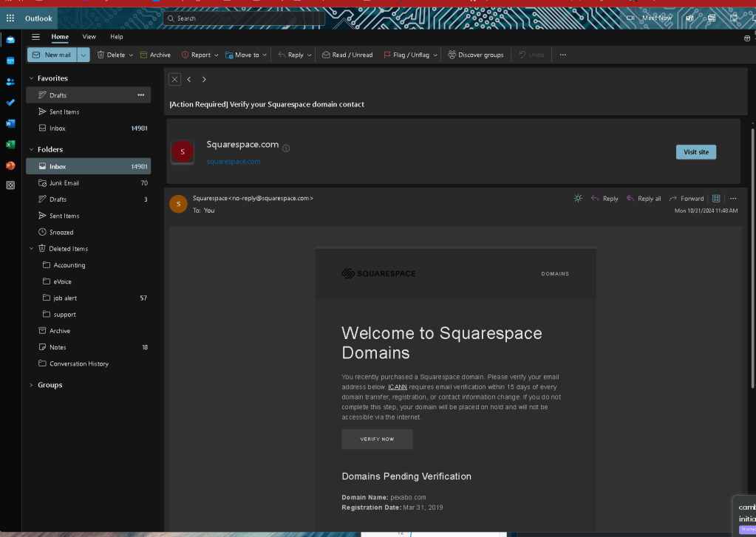
Task: Open Calendar icon in left app rail
Action: (x=10, y=61)
